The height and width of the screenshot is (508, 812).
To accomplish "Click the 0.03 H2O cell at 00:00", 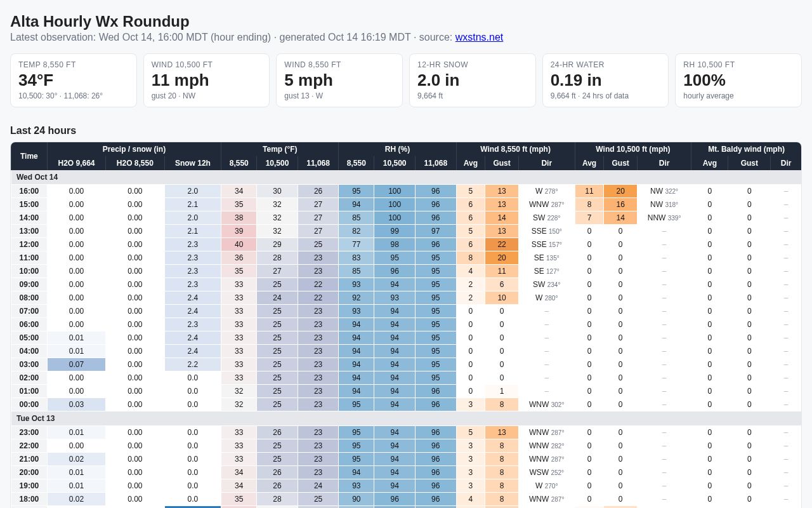I will pos(76,404).
